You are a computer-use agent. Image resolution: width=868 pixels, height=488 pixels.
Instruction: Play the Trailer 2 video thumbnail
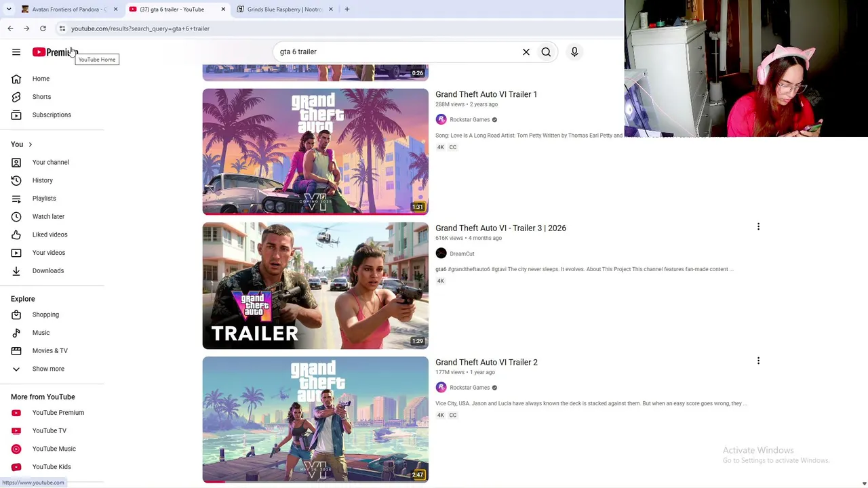coord(315,420)
